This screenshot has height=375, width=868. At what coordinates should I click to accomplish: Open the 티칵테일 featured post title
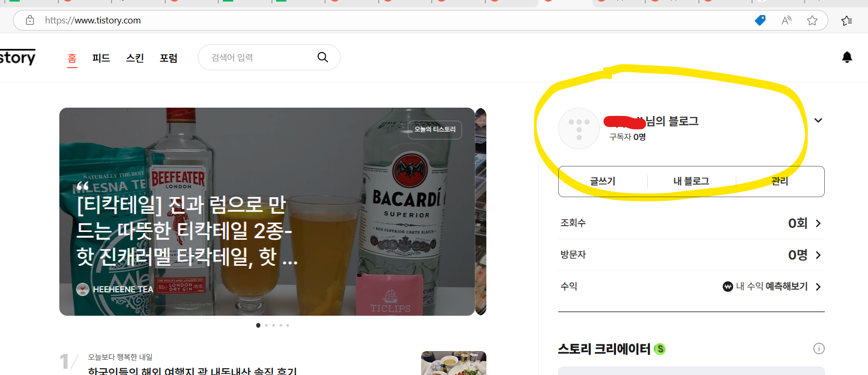(187, 230)
